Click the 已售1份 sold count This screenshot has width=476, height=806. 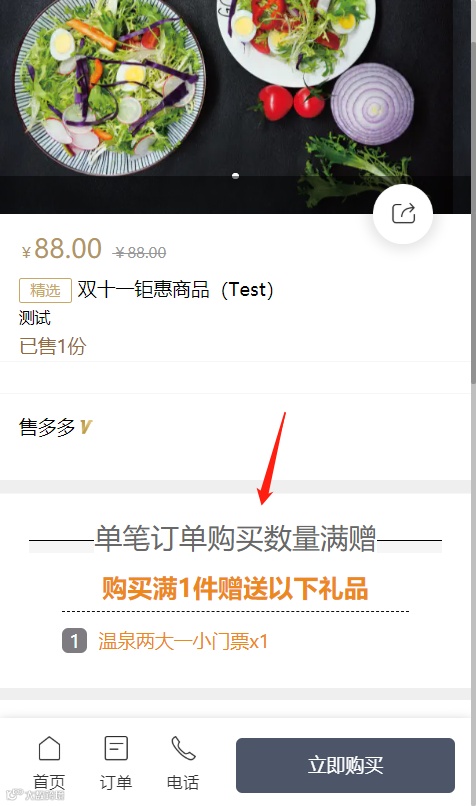point(52,346)
